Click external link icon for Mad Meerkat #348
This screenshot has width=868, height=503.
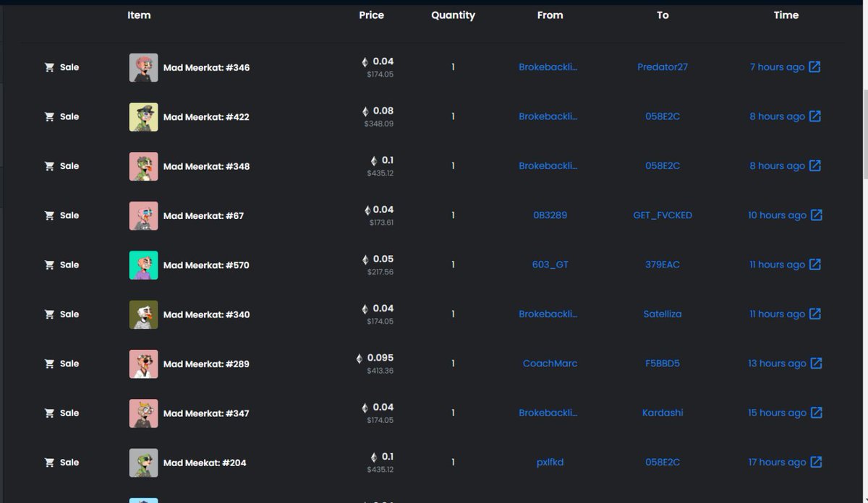click(815, 165)
